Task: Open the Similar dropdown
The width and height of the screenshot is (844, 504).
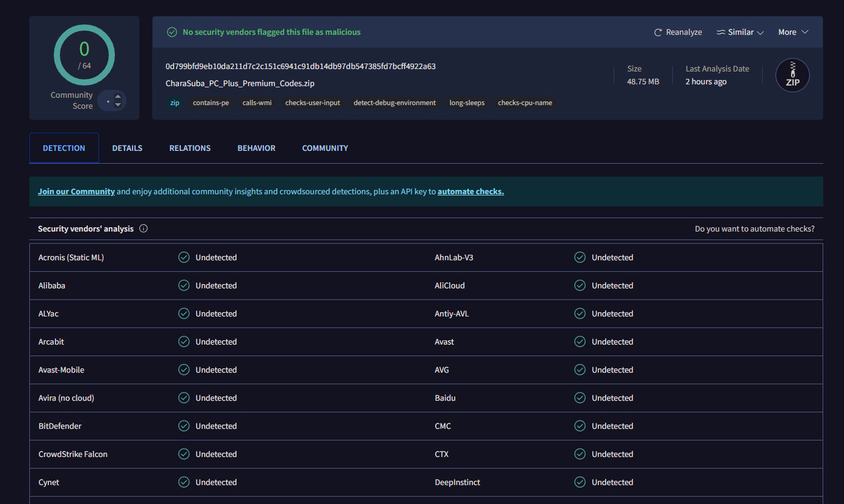Action: (x=740, y=32)
